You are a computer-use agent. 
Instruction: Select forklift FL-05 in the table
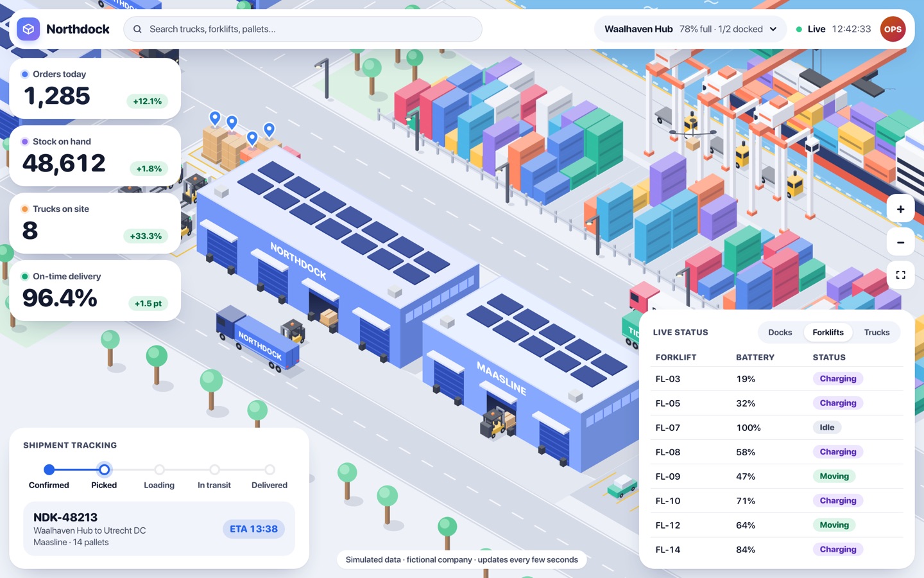coord(777,403)
